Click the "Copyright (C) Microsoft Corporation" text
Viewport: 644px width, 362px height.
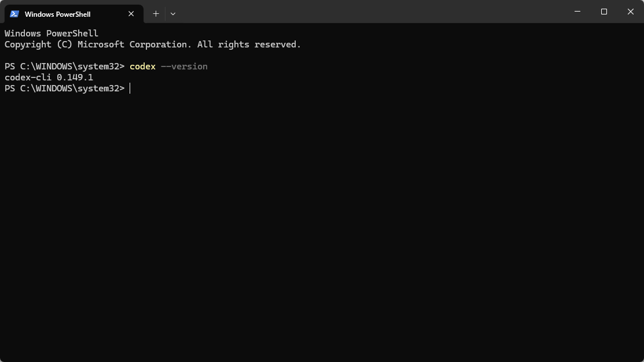click(98, 45)
